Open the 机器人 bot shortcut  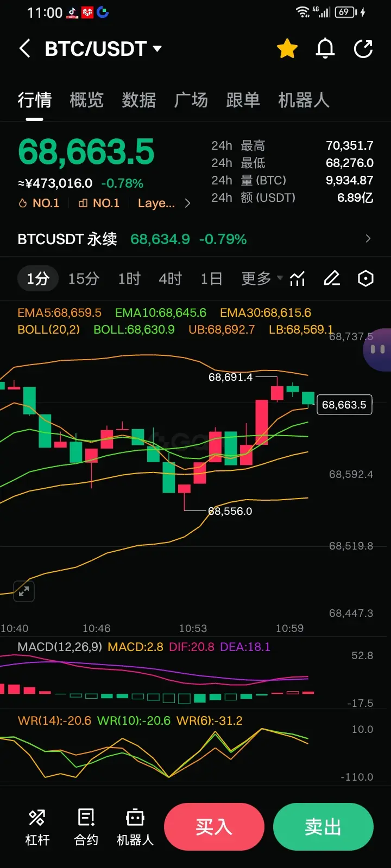tap(135, 827)
